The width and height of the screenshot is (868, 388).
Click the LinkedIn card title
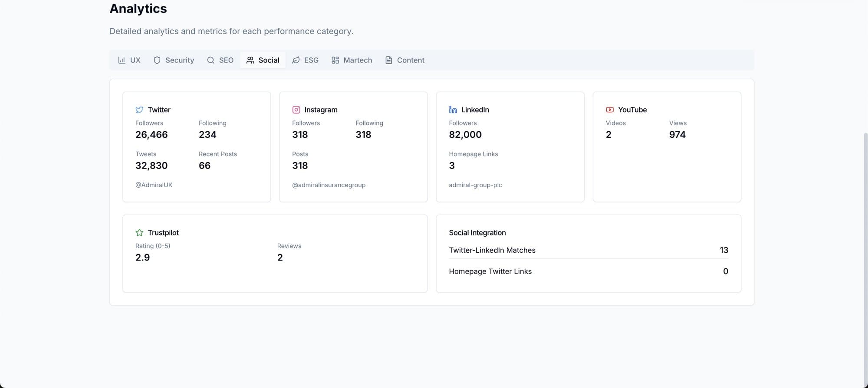(475, 110)
